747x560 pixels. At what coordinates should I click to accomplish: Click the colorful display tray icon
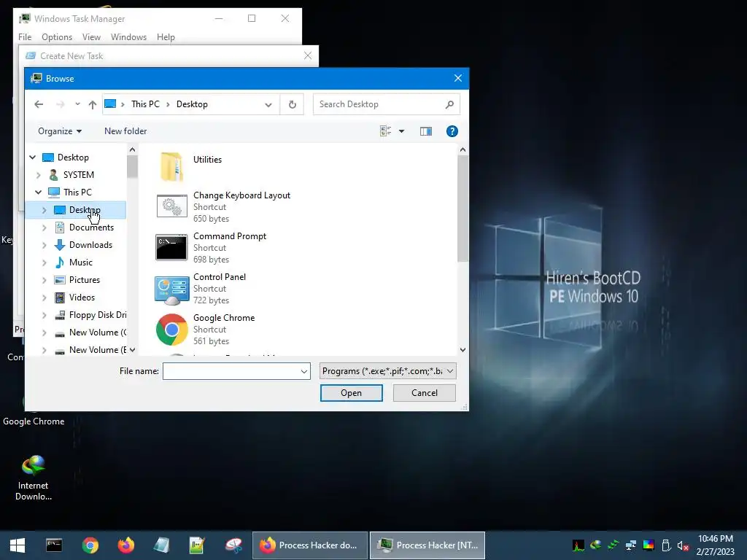[649, 545]
